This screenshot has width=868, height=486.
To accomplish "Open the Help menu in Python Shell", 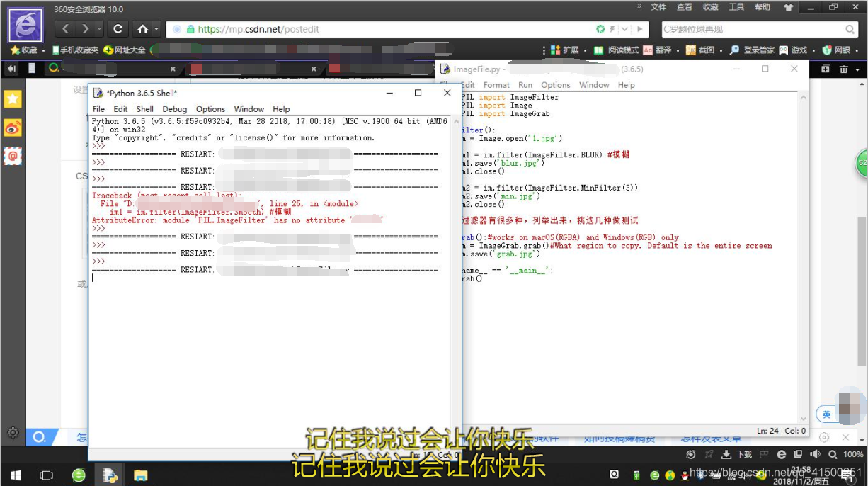I will (x=281, y=109).
